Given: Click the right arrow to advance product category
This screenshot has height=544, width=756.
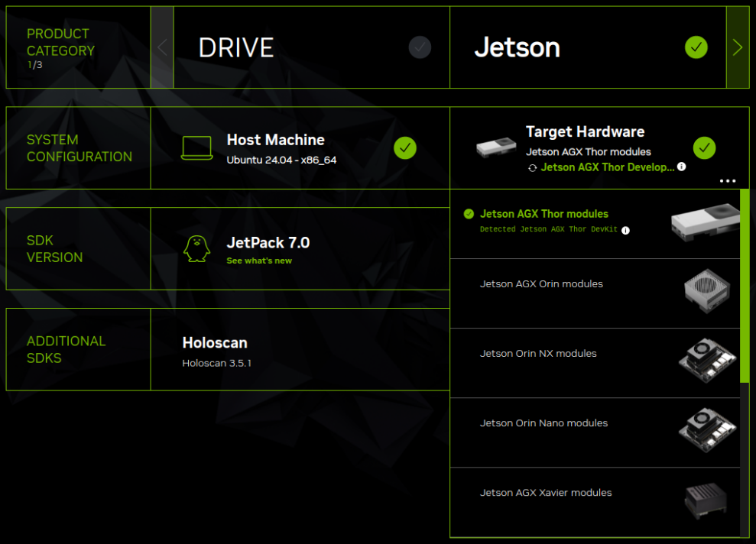Looking at the screenshot, I should (x=736, y=47).
